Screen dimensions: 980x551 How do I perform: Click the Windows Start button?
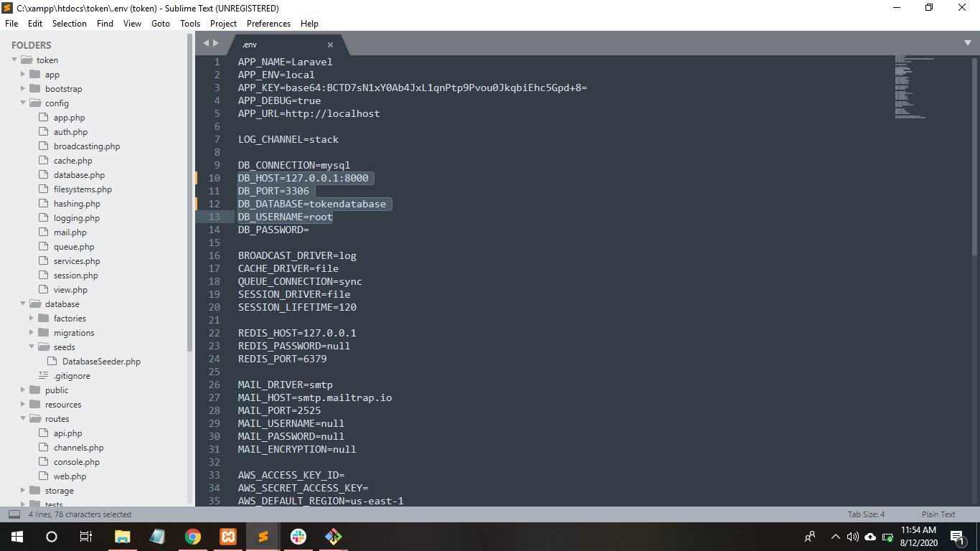tap(17, 537)
